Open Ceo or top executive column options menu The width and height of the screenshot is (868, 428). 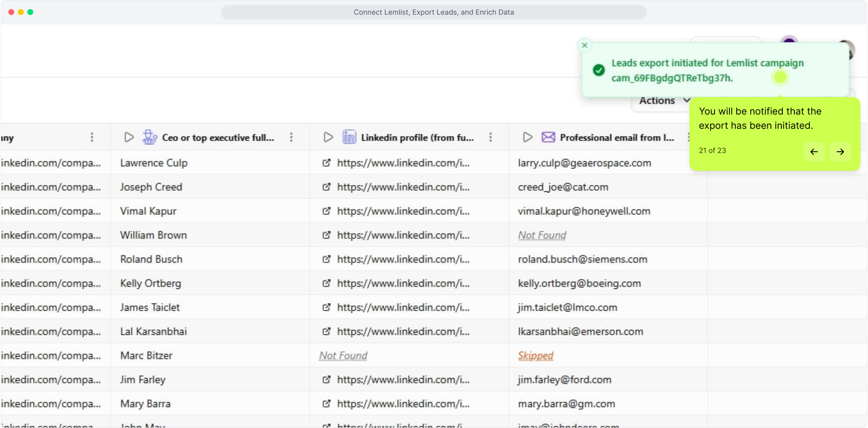tap(291, 137)
